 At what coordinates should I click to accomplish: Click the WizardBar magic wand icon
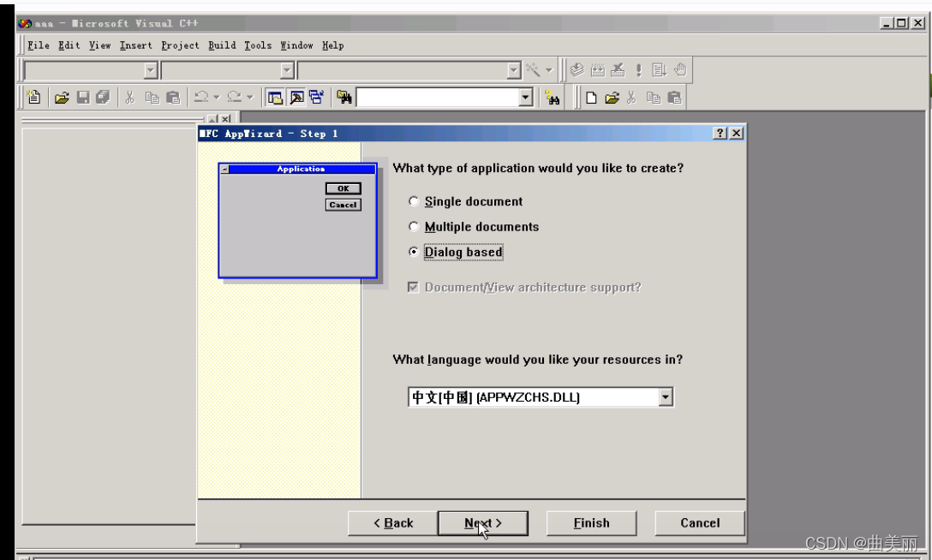pos(533,70)
